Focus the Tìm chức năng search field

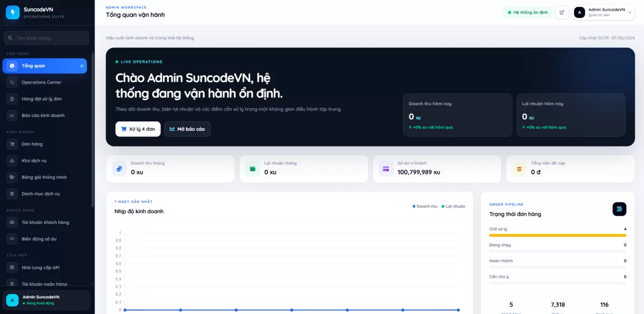46,38
